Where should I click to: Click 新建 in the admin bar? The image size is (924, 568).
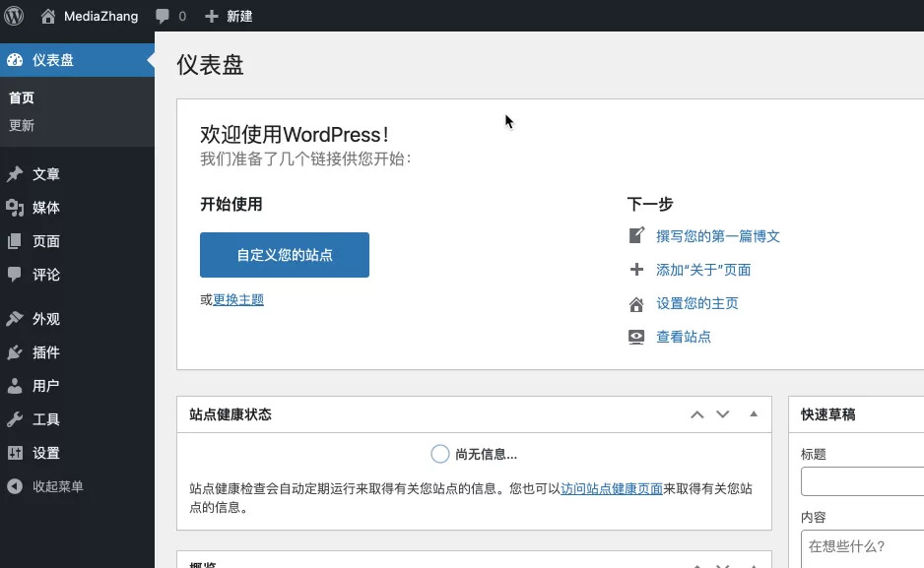click(x=239, y=17)
